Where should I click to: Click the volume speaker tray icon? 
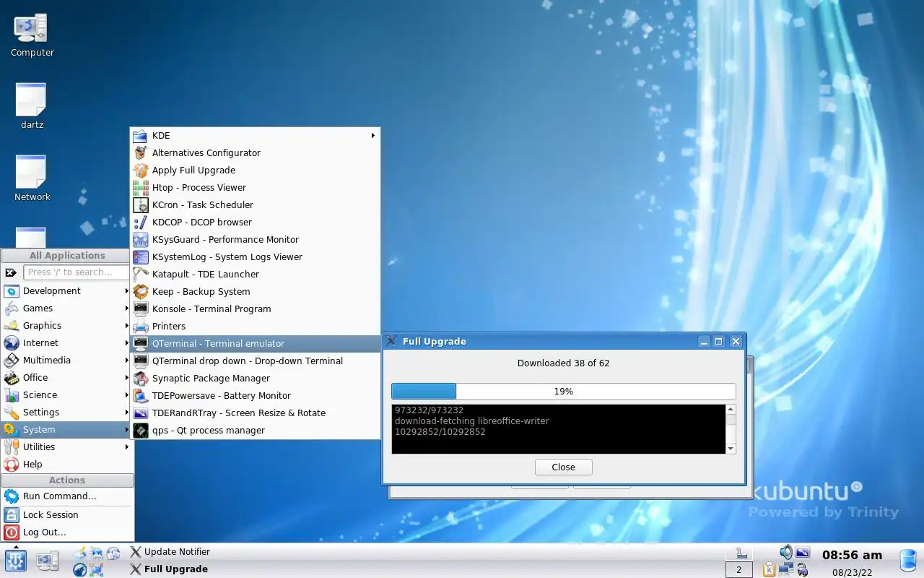click(786, 553)
